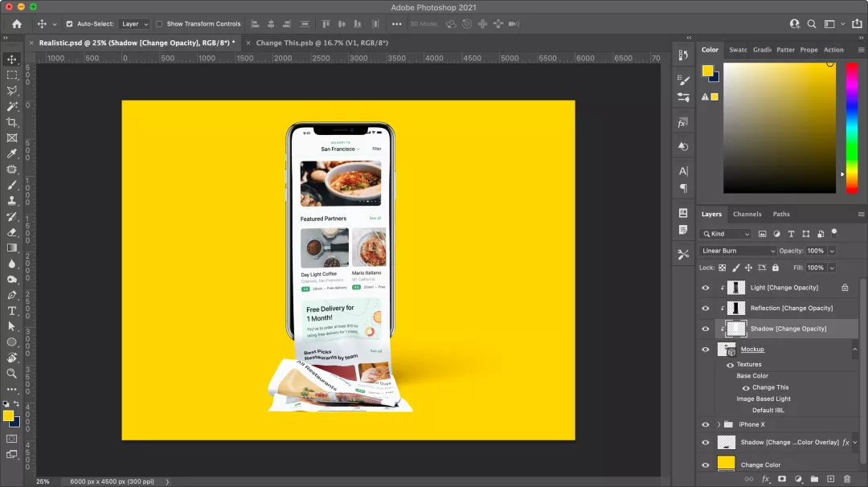Choose the Eraser tool

tap(12, 232)
